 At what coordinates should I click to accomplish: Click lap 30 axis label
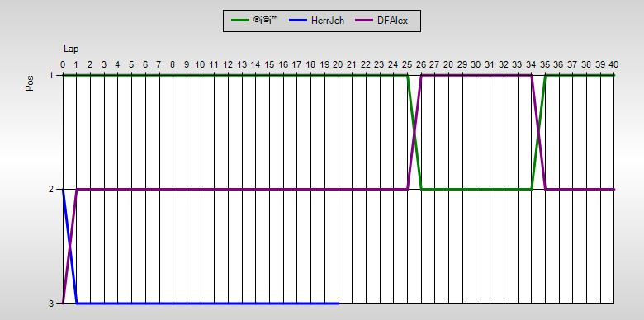(x=476, y=65)
